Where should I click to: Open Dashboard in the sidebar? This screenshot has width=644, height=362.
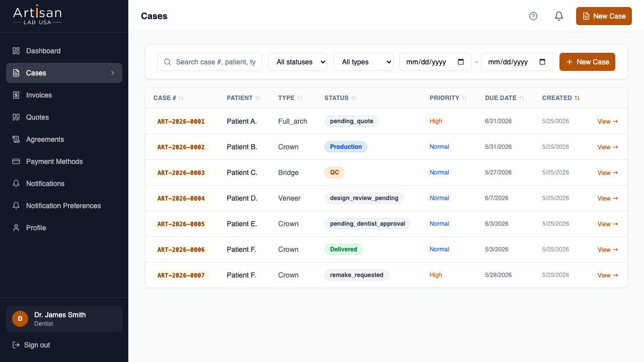pos(64,51)
